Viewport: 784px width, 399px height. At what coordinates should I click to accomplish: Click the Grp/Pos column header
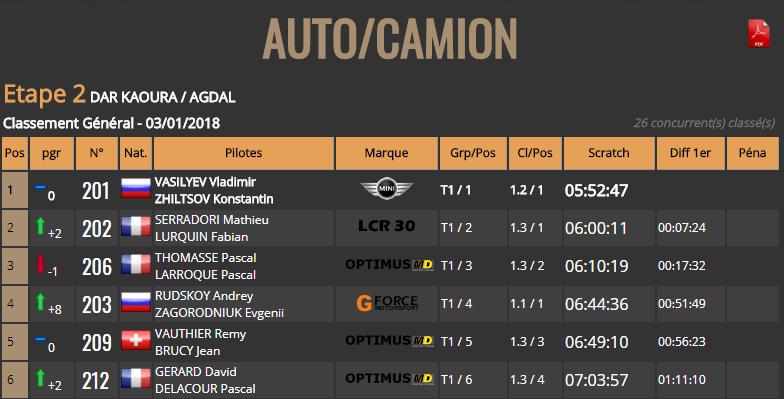pos(472,153)
